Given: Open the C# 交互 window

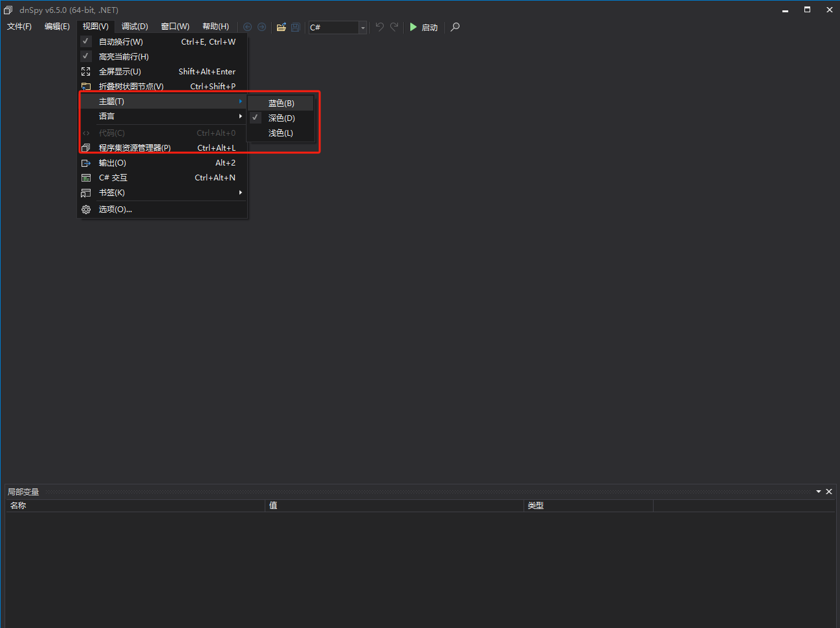Looking at the screenshot, I should click(162, 178).
